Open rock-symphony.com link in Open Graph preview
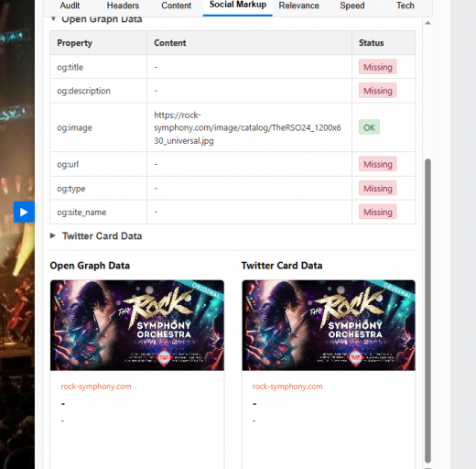 [96, 387]
